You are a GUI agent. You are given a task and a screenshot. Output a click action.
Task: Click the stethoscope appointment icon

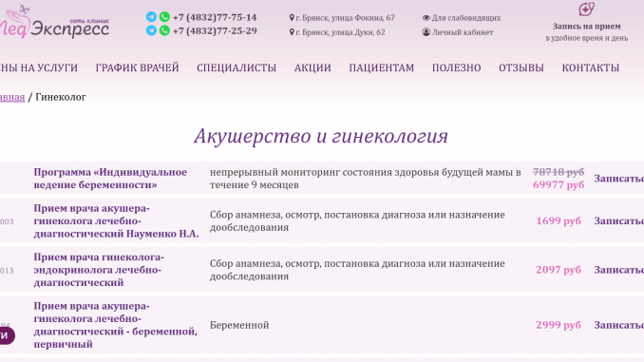[586, 10]
